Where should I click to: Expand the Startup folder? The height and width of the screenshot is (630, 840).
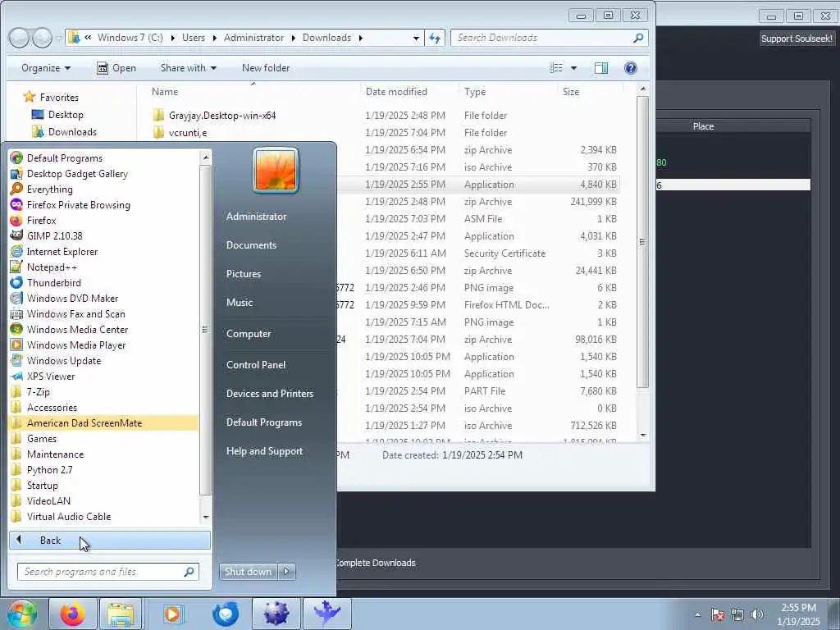pos(43,486)
